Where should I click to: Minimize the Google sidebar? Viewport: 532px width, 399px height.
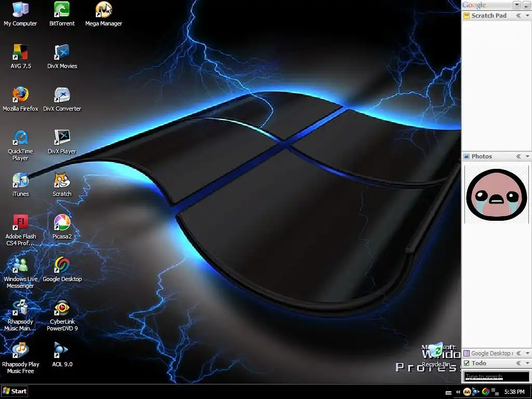pyautogui.click(x=526, y=5)
